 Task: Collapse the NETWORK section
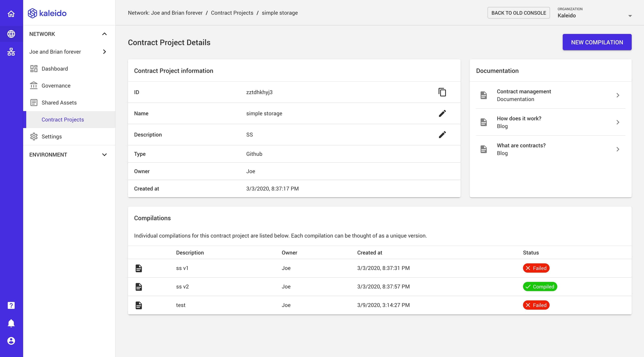[104, 34]
